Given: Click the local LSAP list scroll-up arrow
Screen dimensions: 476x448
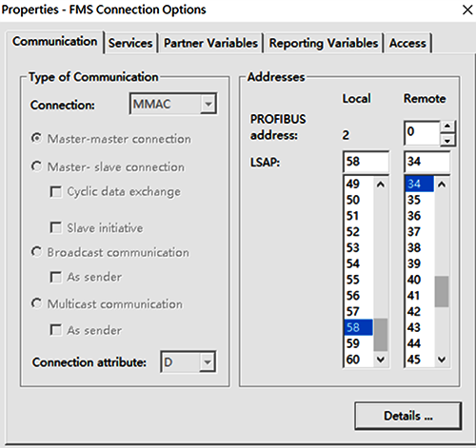Looking at the screenshot, I should 381,185.
